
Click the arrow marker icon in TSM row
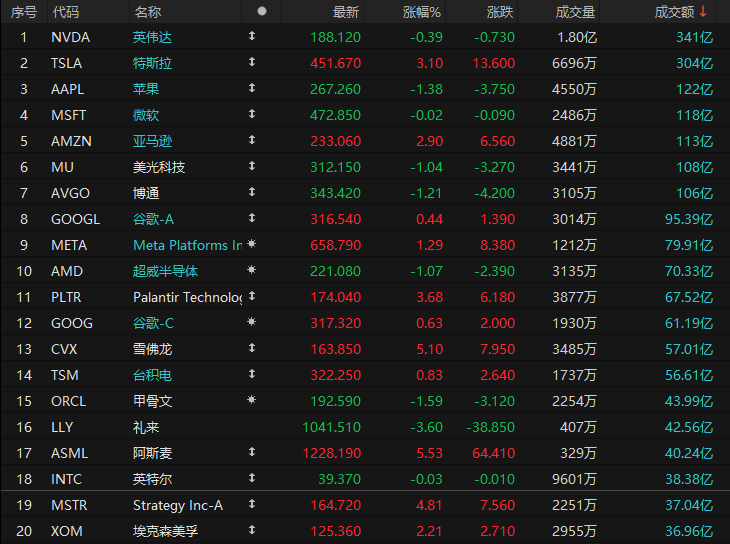(x=252, y=374)
